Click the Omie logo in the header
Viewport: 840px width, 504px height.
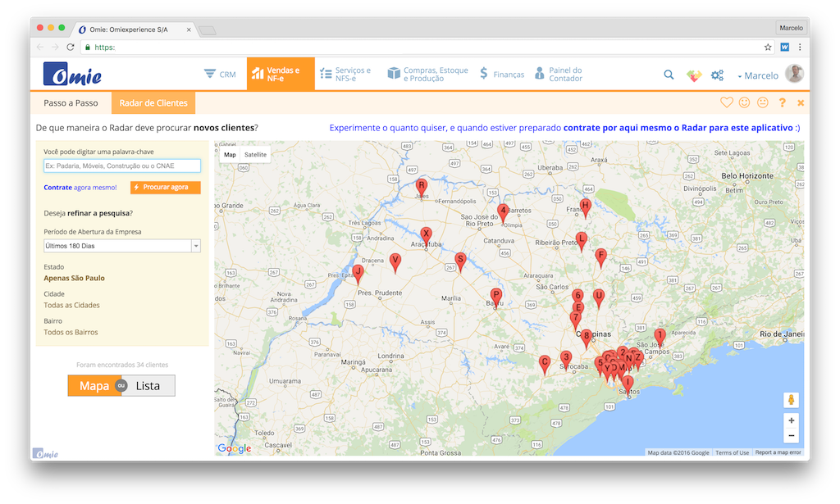point(72,74)
